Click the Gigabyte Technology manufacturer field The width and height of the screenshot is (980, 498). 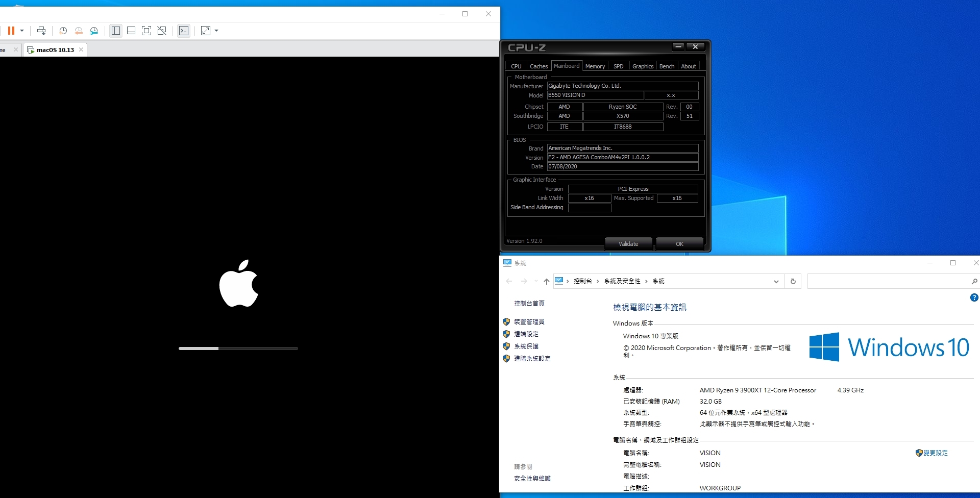(623, 86)
